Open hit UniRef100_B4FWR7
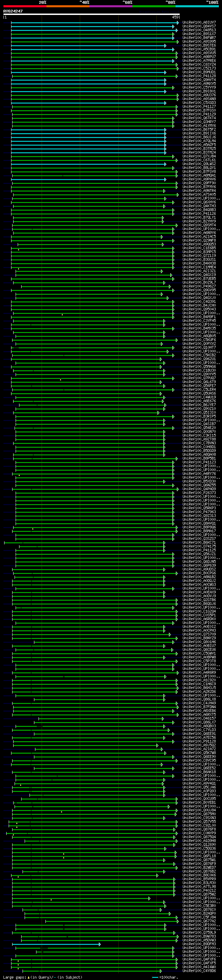 199,38
